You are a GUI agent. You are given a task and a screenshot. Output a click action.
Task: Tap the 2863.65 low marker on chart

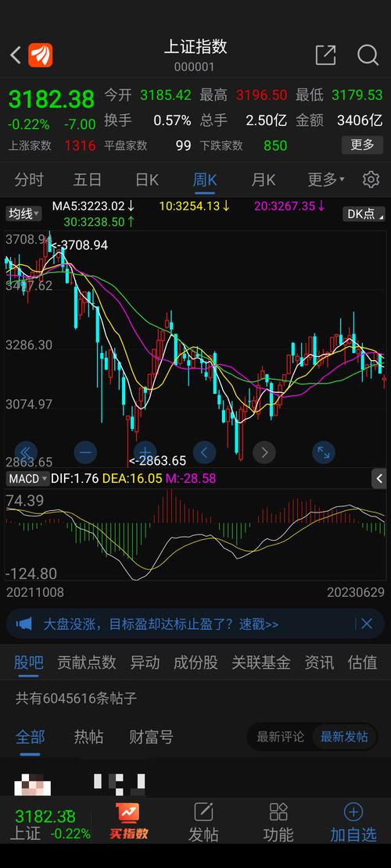click(x=157, y=461)
